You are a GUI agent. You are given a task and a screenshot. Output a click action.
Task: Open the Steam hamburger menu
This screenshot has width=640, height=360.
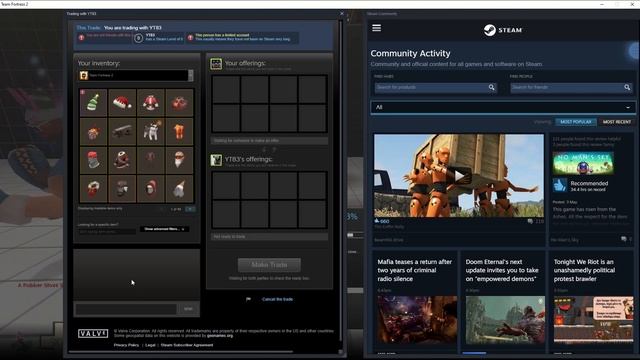[376, 28]
